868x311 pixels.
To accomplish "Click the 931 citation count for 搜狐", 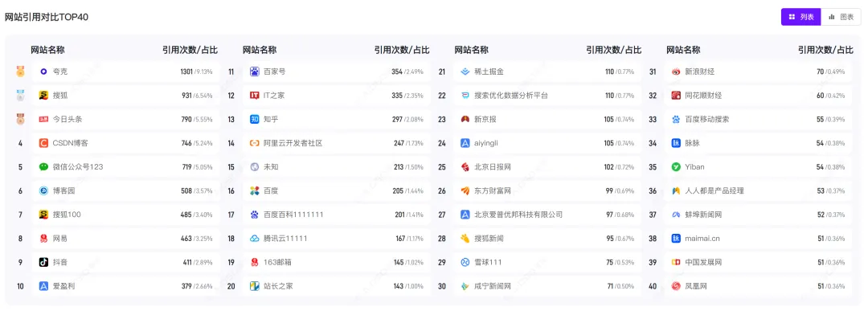I will (186, 95).
